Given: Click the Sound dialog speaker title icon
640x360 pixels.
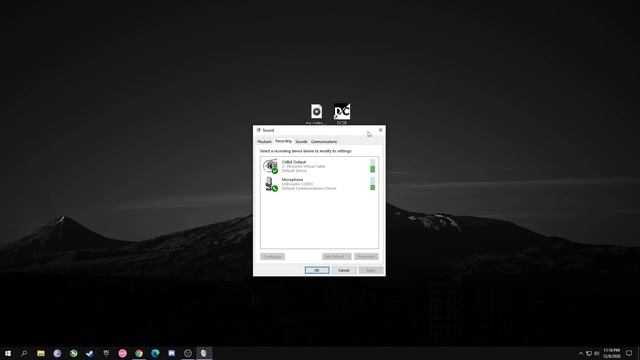Looking at the screenshot, I should tap(258, 130).
